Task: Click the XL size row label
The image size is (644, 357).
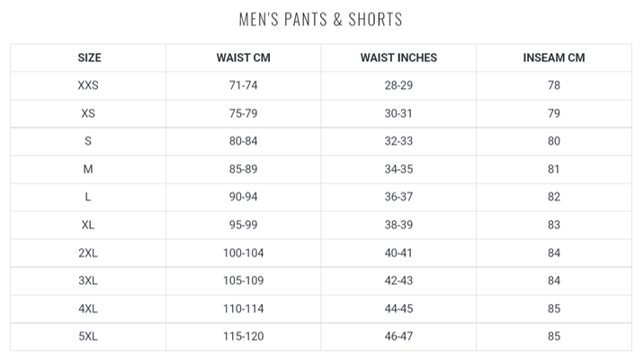Action: pos(88,225)
